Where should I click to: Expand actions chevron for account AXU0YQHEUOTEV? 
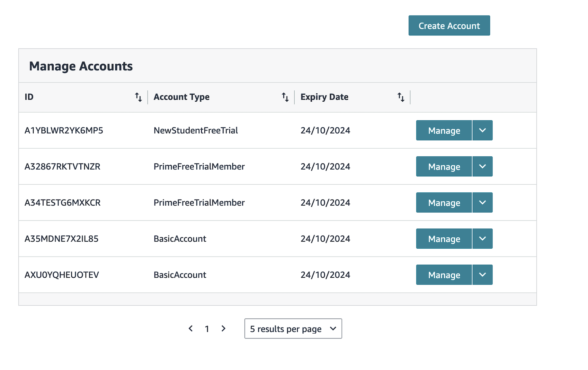482,274
